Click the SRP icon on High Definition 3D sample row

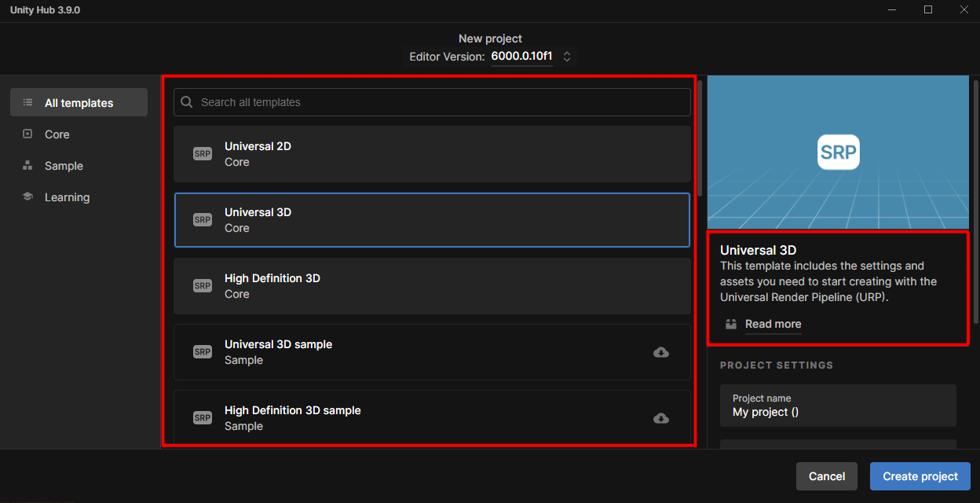coord(203,418)
